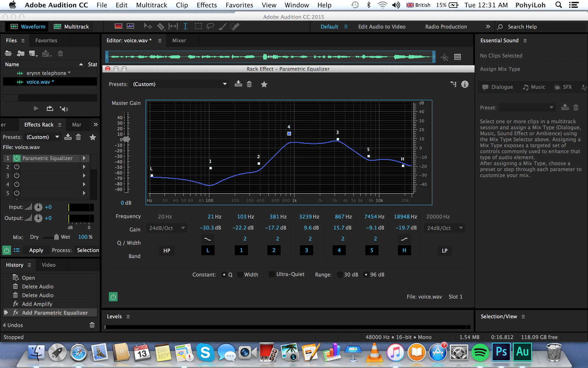Assign the Dialogue mix type
The image size is (588, 368).
[x=498, y=87]
